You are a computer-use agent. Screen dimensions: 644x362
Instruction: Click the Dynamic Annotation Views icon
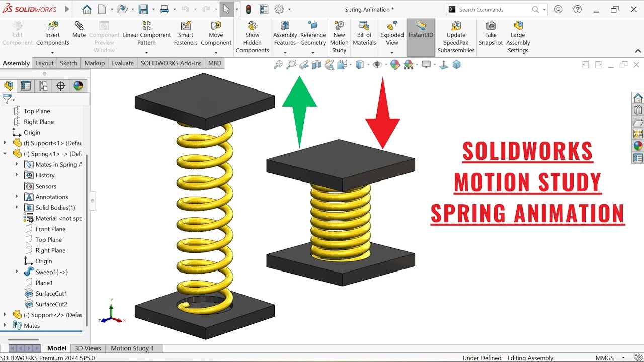click(x=330, y=64)
